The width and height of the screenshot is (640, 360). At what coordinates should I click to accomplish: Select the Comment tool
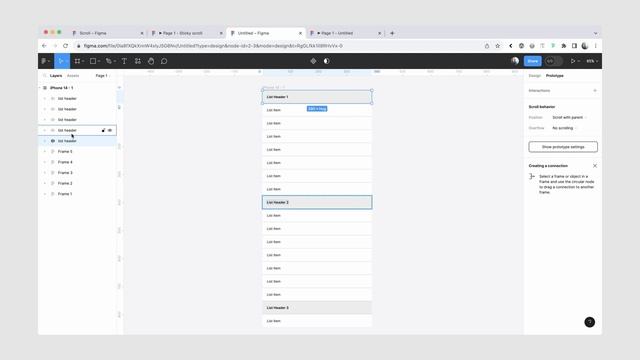click(x=164, y=61)
